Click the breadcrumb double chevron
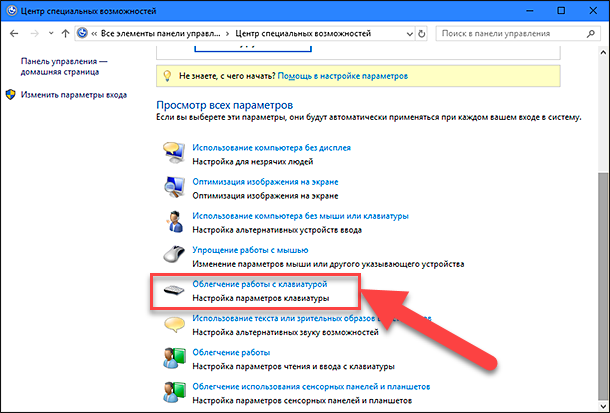 pos(94,34)
